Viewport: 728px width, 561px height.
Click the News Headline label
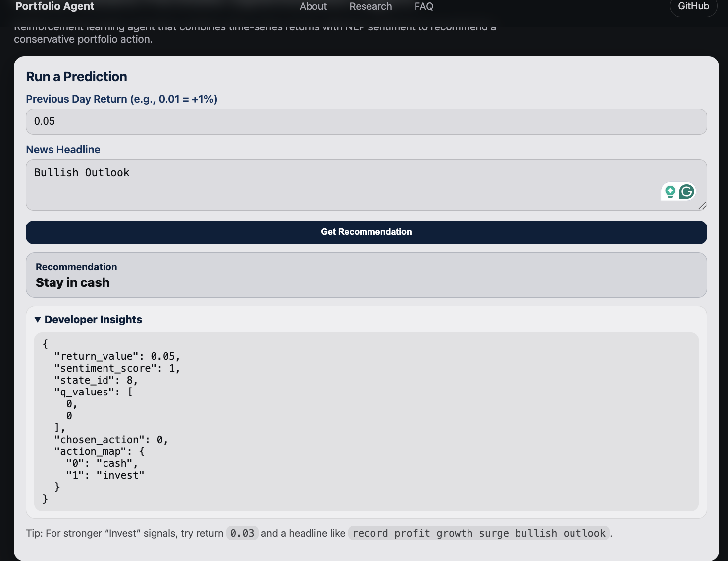pos(63,150)
